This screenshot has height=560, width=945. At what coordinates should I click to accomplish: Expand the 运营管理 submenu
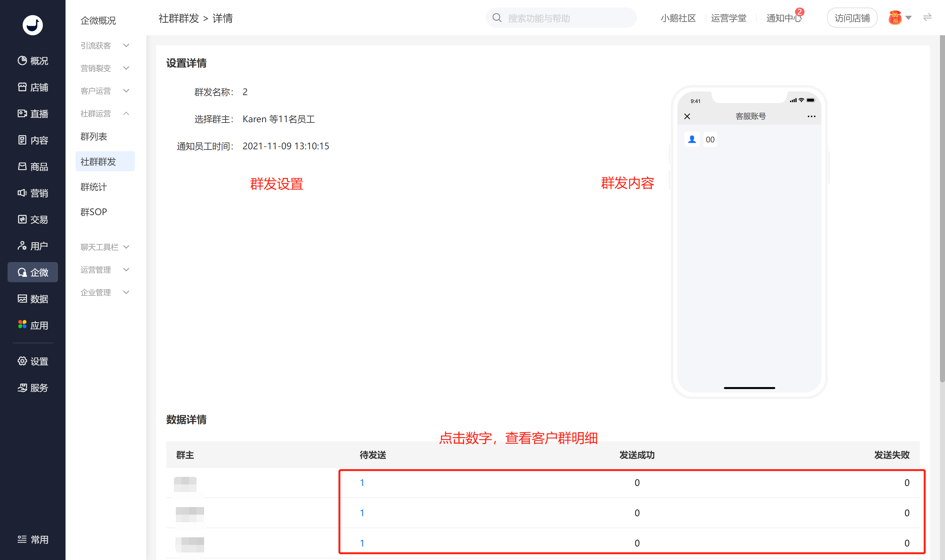click(105, 269)
